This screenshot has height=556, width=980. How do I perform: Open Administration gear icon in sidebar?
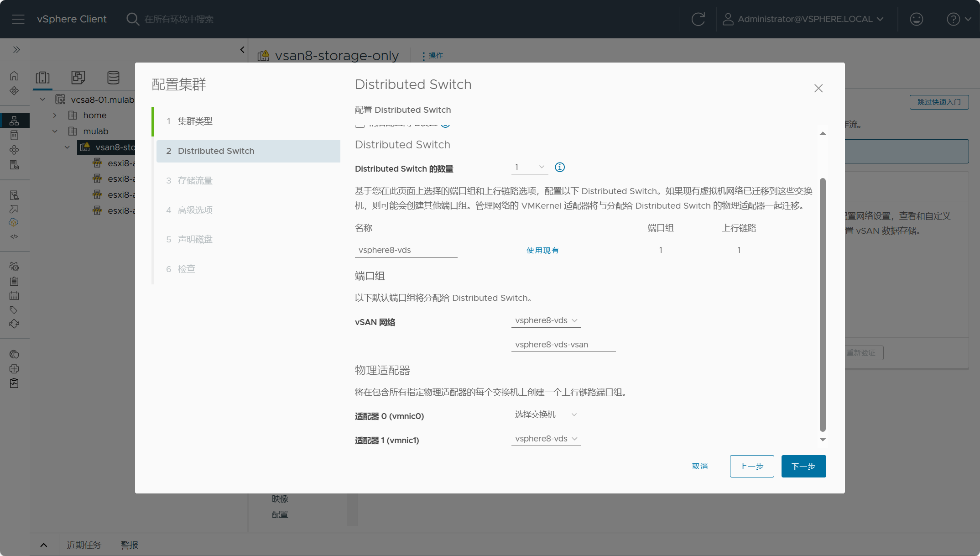[x=14, y=266]
